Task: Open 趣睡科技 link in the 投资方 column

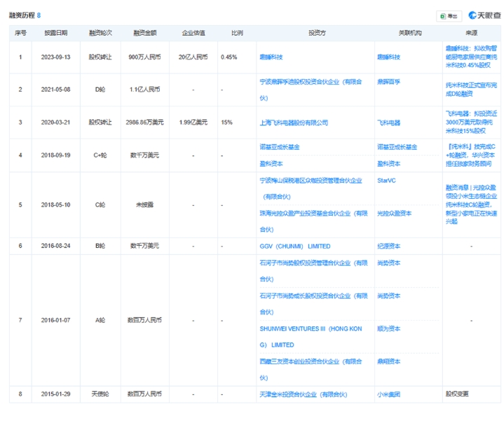Action: 271,57
